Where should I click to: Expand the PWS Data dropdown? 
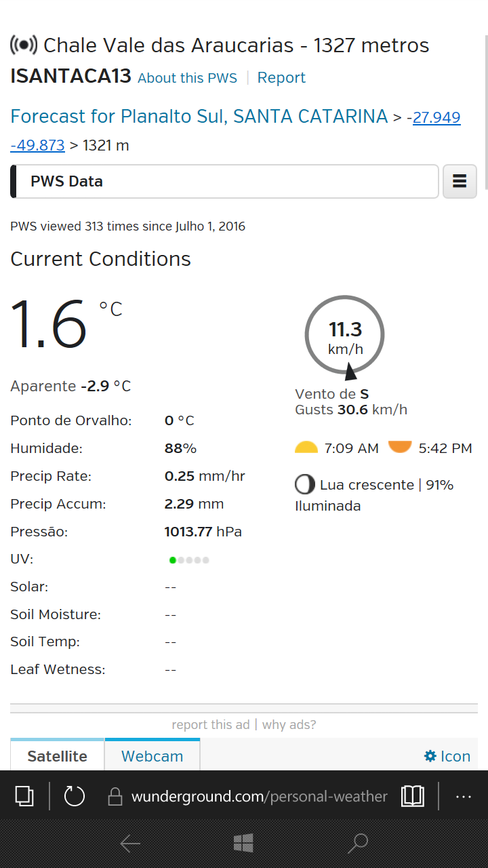[225, 181]
